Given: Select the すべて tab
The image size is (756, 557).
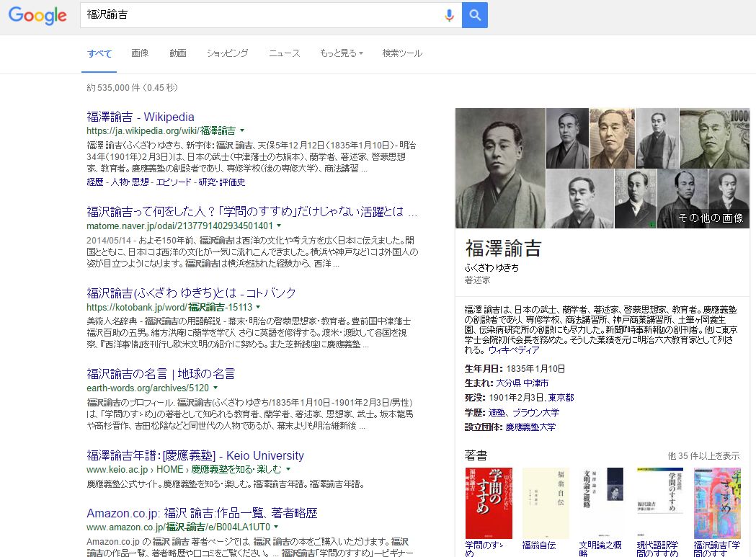Looking at the screenshot, I should click(x=99, y=53).
